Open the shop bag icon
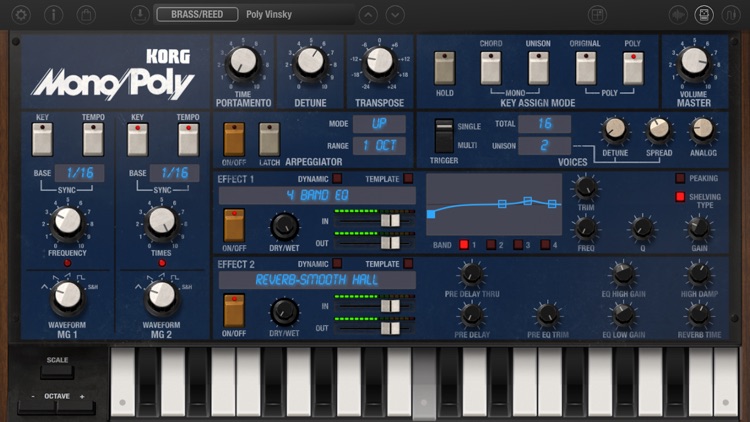This screenshot has height=422, width=750. (86, 15)
